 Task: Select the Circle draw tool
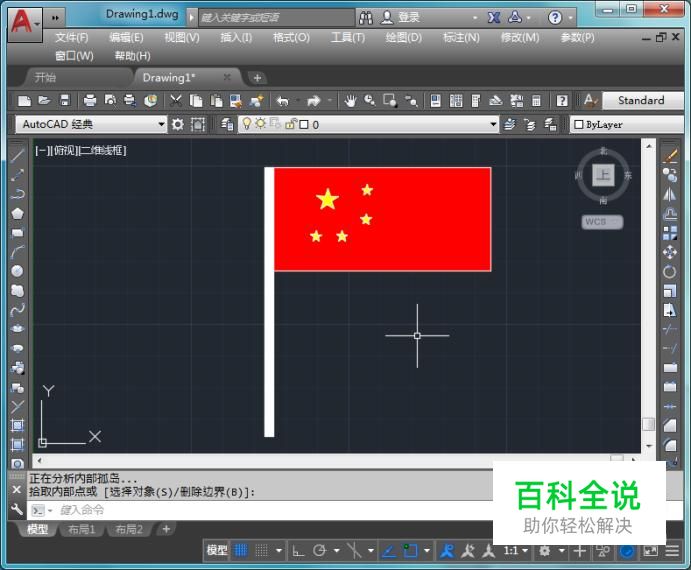click(x=17, y=271)
